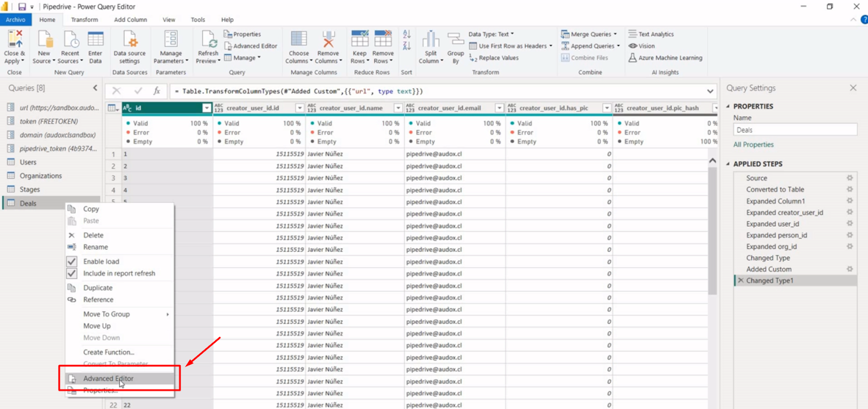Open Append Queries dropdown
Image resolution: width=868 pixels, height=409 pixels.
(x=590, y=46)
